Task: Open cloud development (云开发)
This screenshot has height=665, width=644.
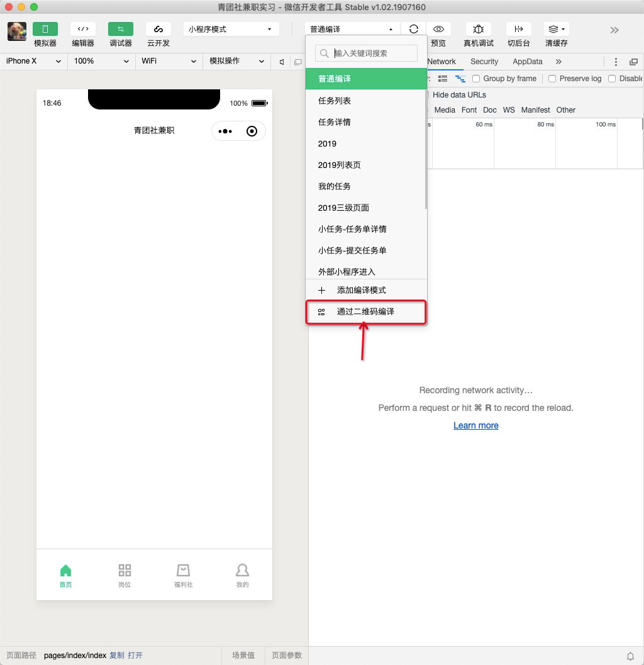Action: [158, 30]
